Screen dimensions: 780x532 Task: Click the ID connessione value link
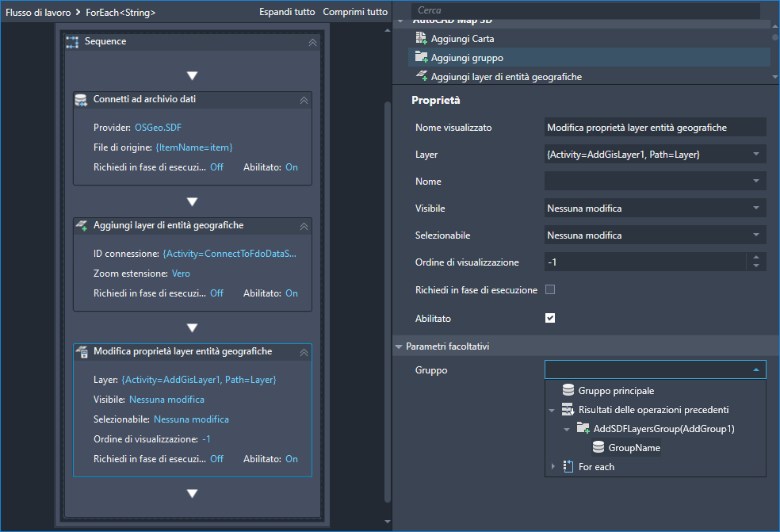[229, 253]
